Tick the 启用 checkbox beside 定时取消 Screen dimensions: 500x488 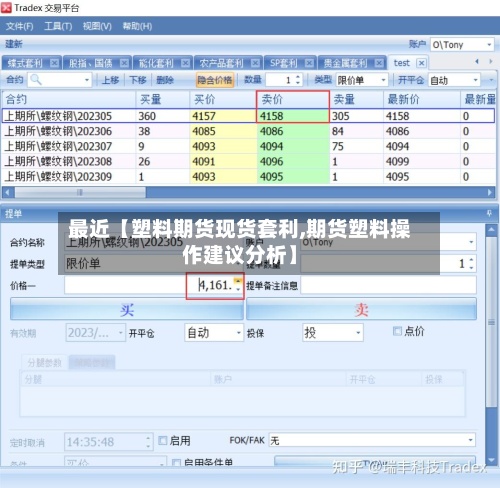[x=163, y=441]
